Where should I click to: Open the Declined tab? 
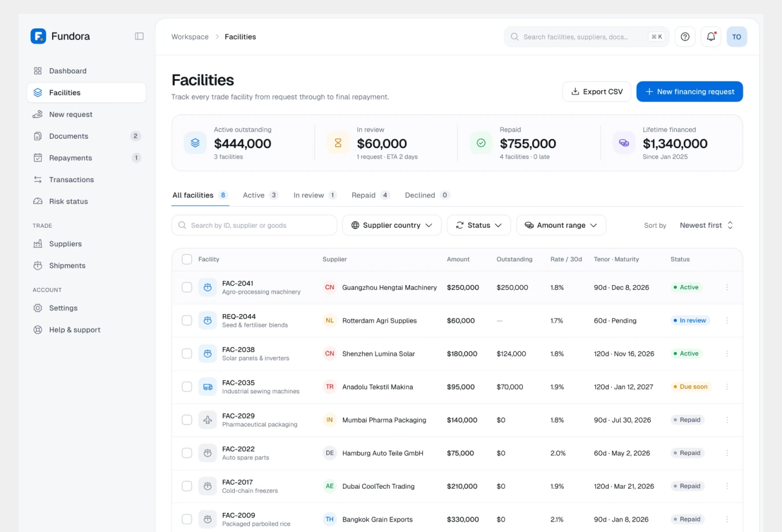427,195
